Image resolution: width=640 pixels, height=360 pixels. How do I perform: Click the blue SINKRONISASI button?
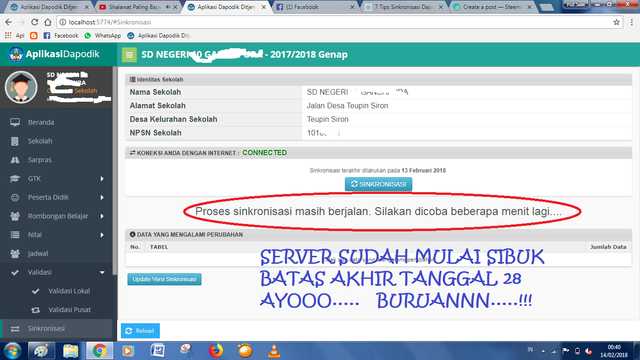(x=378, y=184)
